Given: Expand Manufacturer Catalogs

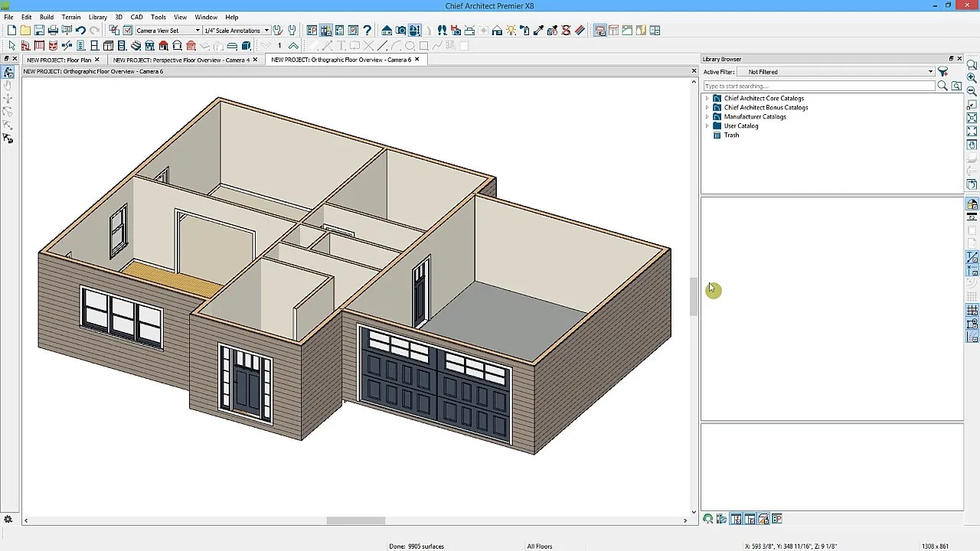Looking at the screenshot, I should 707,116.
